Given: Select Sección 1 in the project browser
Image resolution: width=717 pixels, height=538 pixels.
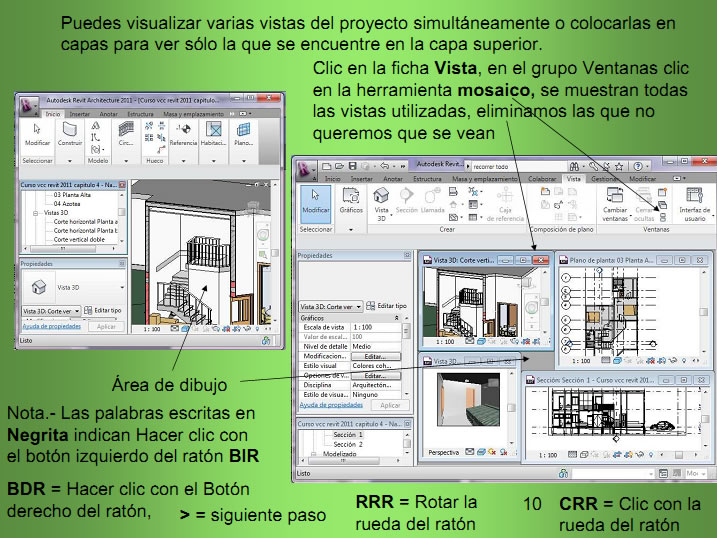Looking at the screenshot, I should 347,435.
